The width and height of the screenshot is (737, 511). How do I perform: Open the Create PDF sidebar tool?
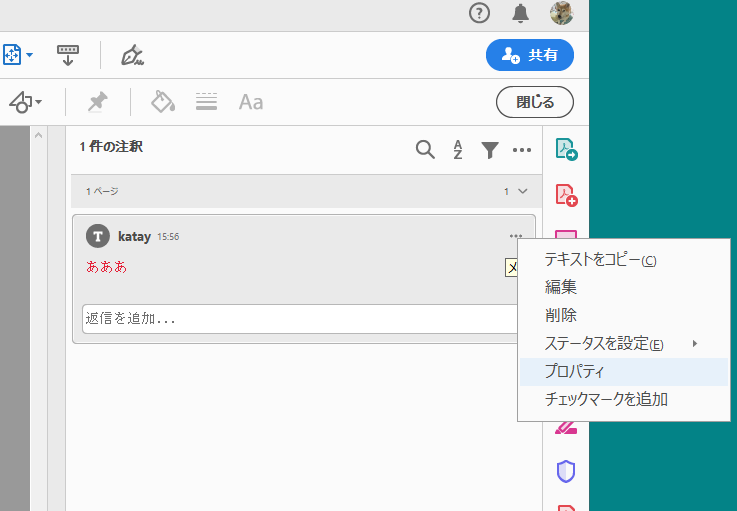(x=566, y=195)
